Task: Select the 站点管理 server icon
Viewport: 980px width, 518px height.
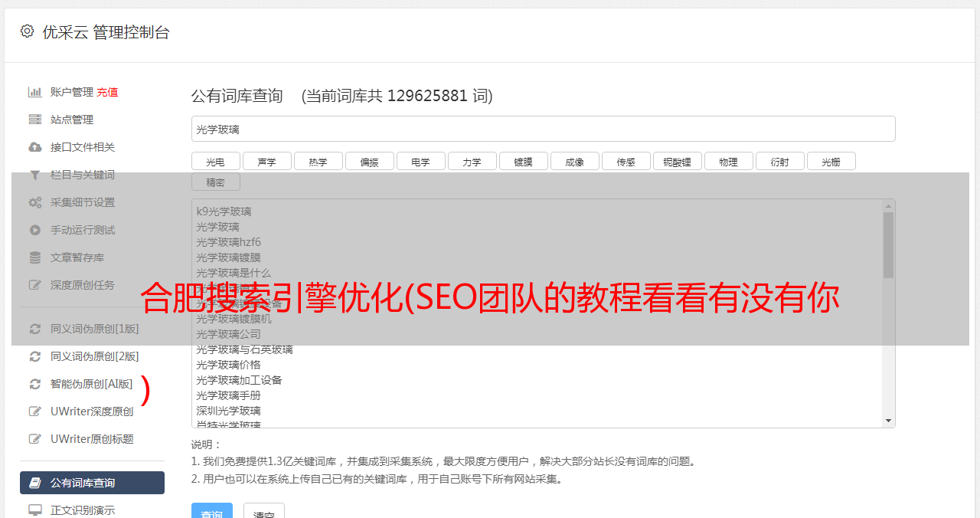Action: coord(34,120)
